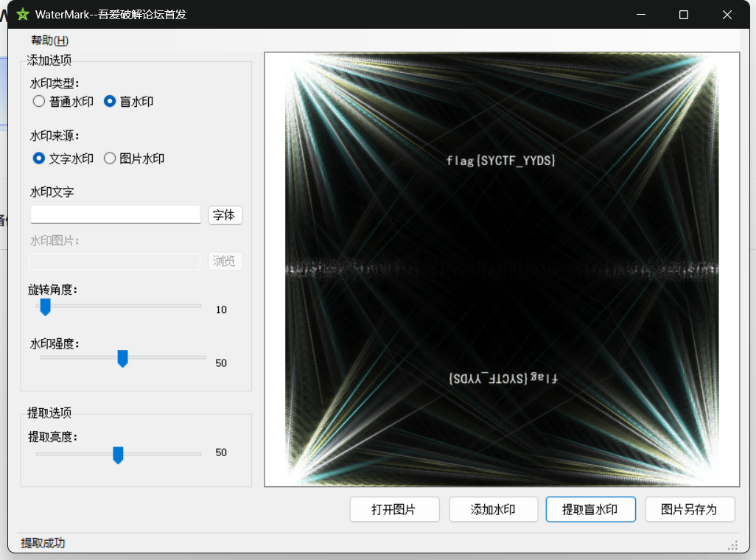Click the extracted watermark preview image
The height and width of the screenshot is (560, 756).
point(501,269)
